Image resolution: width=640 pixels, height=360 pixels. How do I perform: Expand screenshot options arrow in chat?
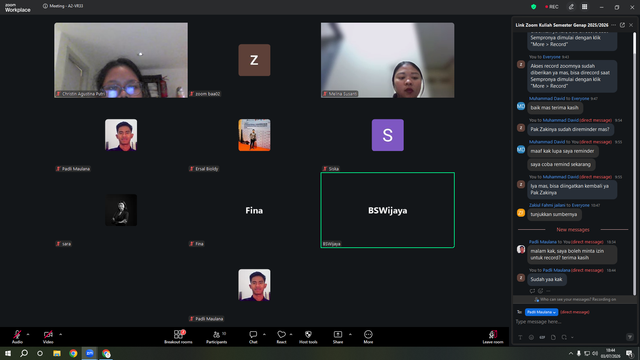(x=572, y=338)
